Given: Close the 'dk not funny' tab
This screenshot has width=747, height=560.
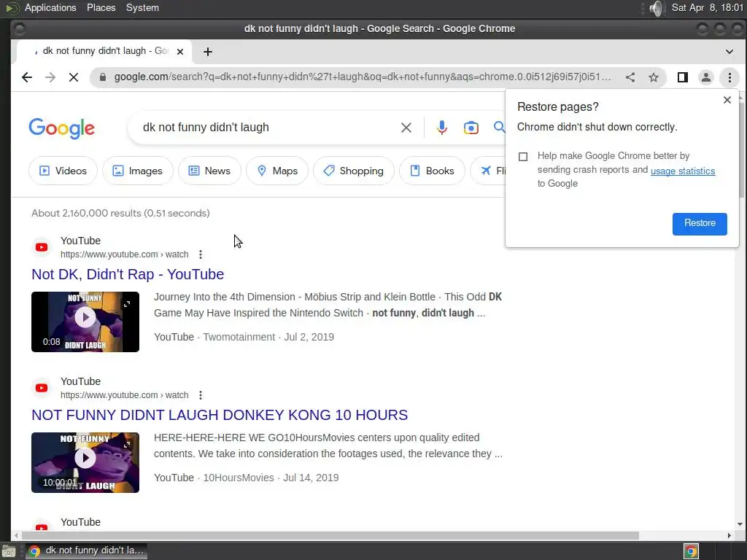Looking at the screenshot, I should coord(180,52).
